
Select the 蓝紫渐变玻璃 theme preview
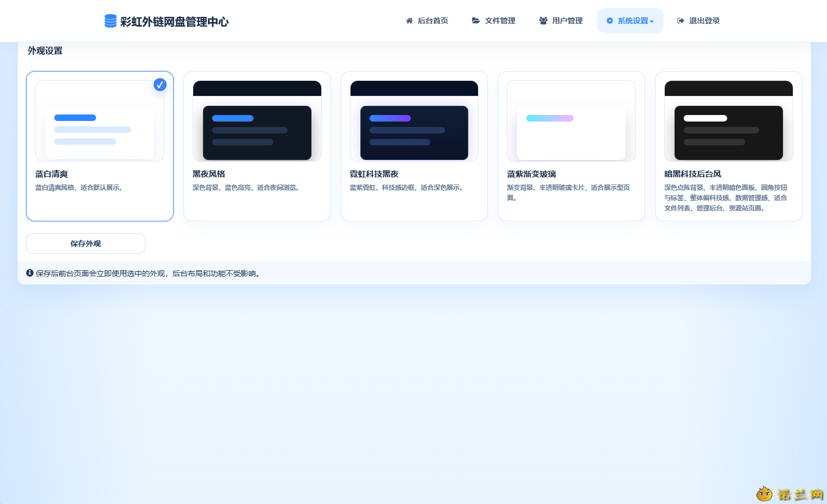point(571,121)
